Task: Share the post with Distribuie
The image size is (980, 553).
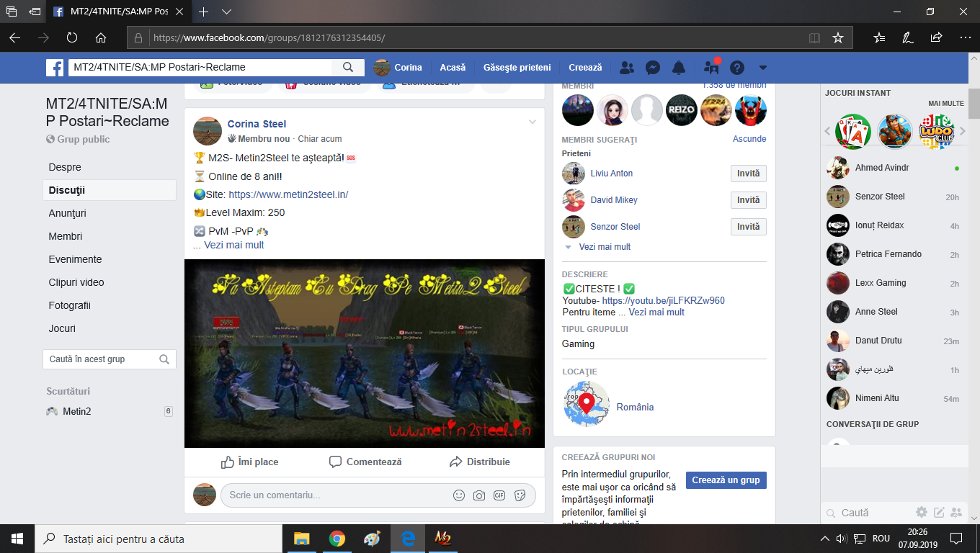Action: [x=479, y=462]
